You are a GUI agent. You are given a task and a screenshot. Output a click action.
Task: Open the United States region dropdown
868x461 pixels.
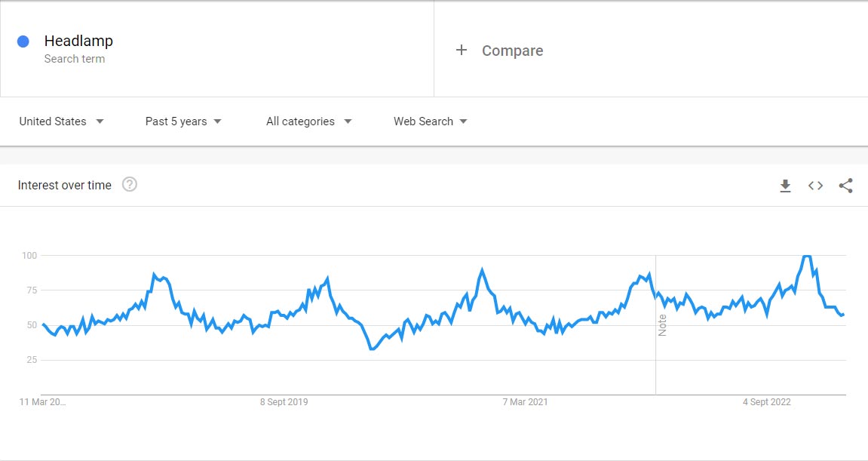61,121
